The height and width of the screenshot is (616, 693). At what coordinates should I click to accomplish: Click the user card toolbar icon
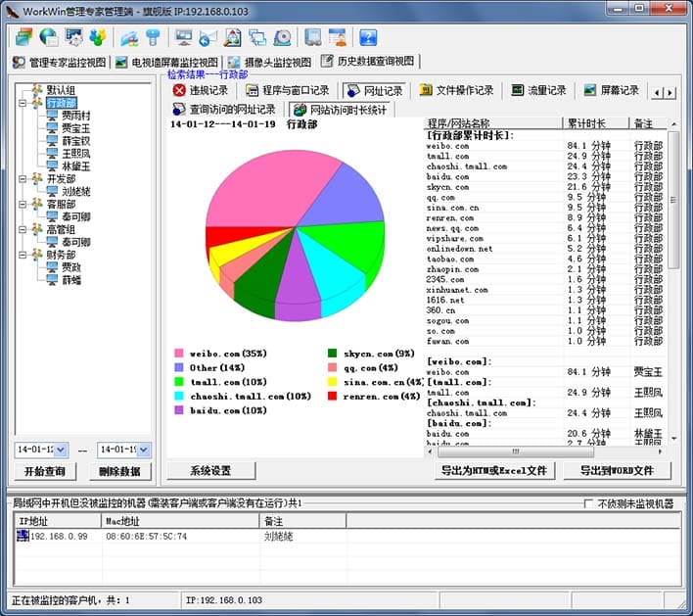pyautogui.click(x=338, y=37)
